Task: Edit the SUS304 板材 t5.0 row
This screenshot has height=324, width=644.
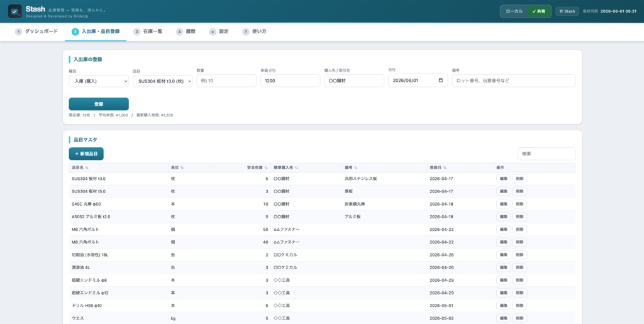Action: coord(504,191)
